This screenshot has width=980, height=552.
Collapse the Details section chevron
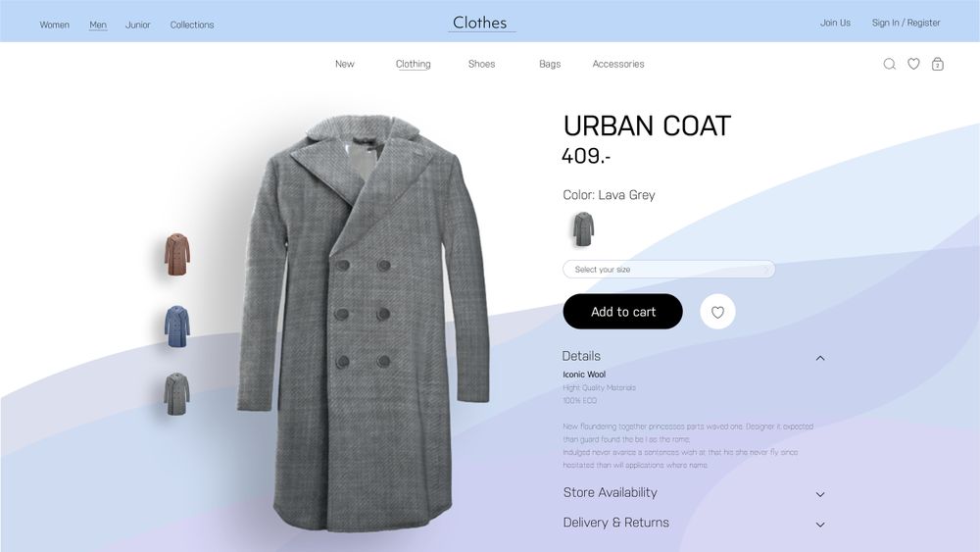(820, 358)
